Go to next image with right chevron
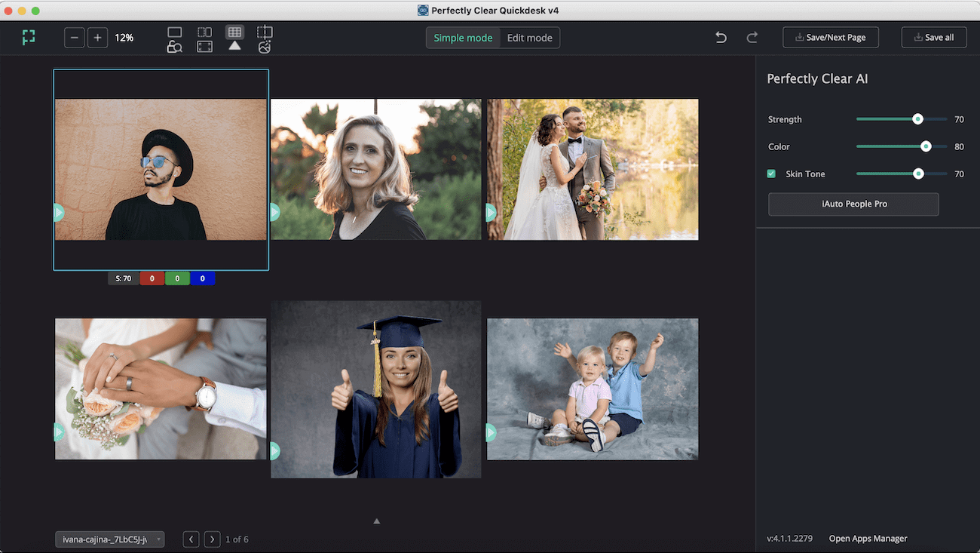The height and width of the screenshot is (553, 980). pyautogui.click(x=213, y=539)
